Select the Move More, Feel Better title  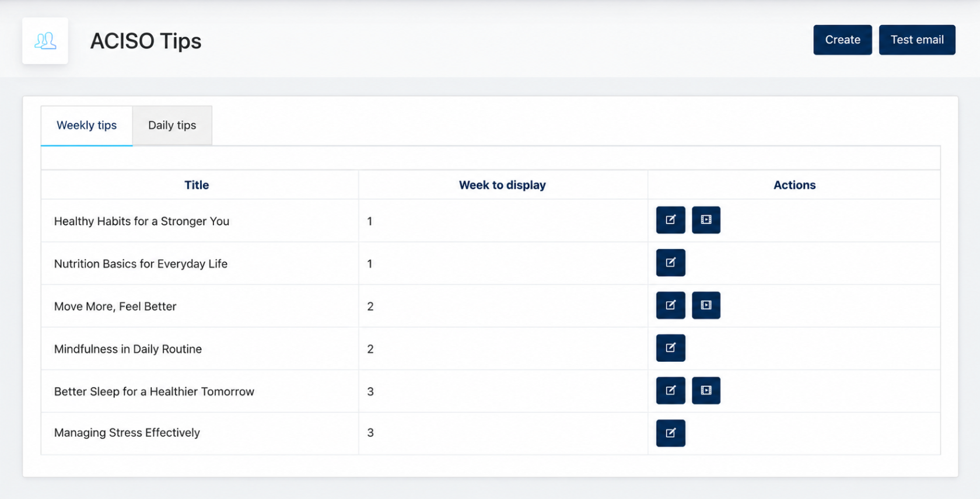pos(115,306)
